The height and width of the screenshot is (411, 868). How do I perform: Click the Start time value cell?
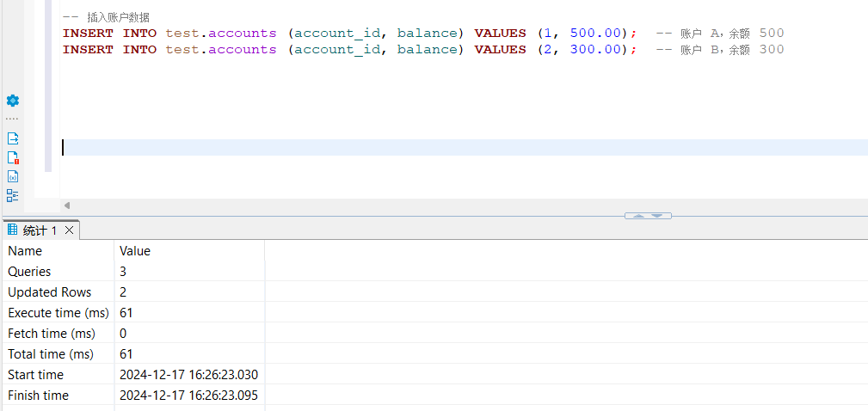click(188, 375)
